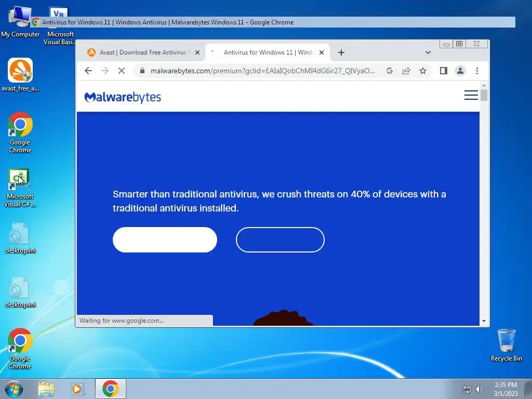
Task: Open the Chrome three-dot menu
Action: 477,71
